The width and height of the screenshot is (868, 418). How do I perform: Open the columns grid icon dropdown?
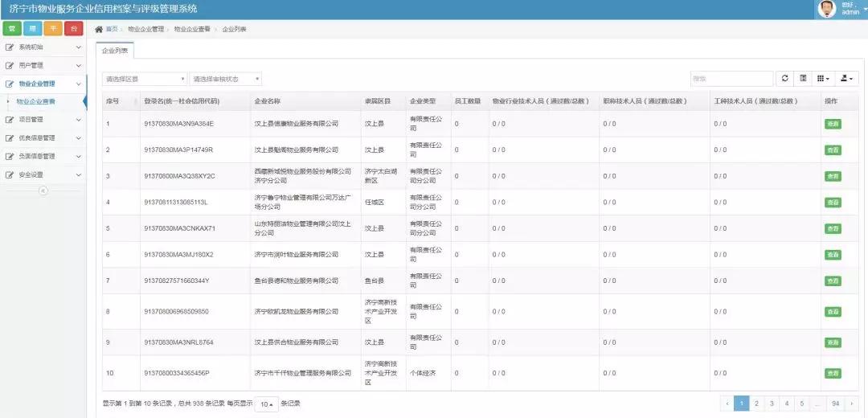823,79
